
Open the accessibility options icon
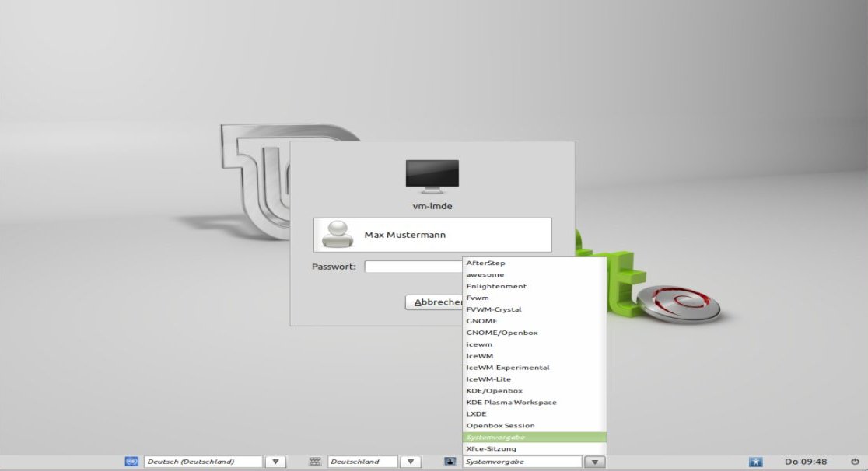tap(756, 461)
